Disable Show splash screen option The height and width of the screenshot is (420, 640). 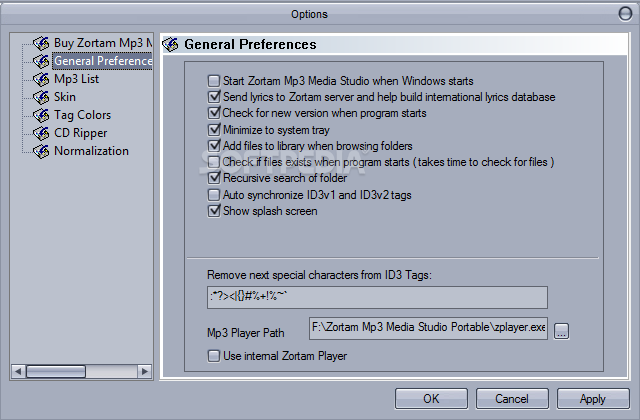pyautogui.click(x=213, y=211)
